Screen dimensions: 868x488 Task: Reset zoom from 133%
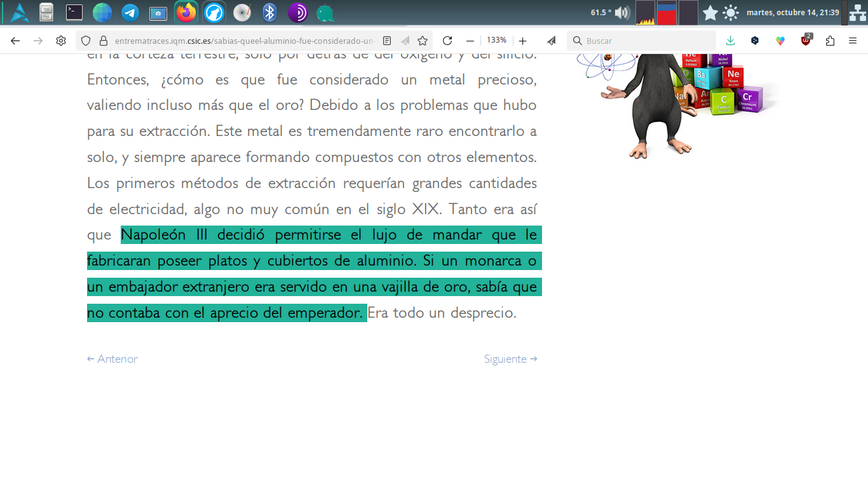pos(496,40)
